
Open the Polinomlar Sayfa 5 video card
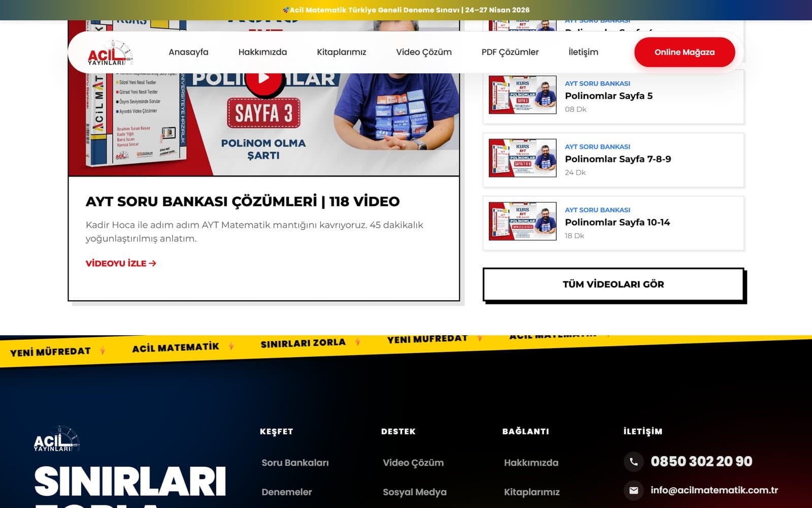pyautogui.click(x=613, y=97)
